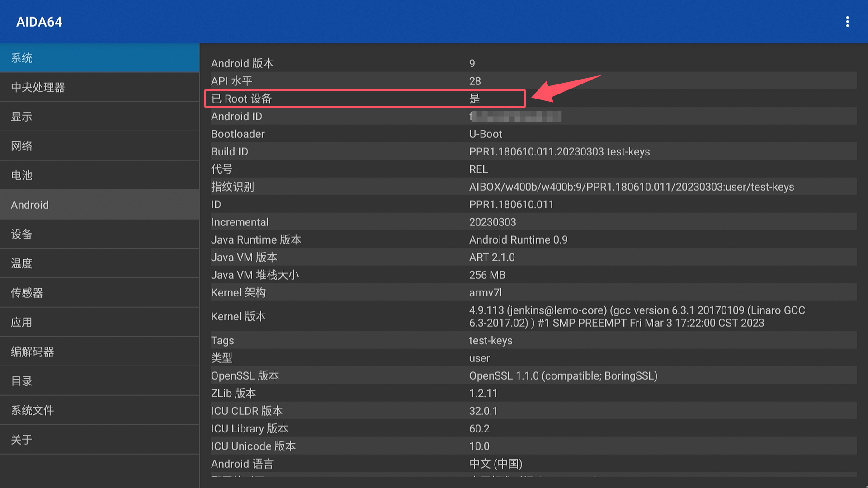Open the 关于 section
Image resolution: width=868 pixels, height=488 pixels.
[99, 440]
